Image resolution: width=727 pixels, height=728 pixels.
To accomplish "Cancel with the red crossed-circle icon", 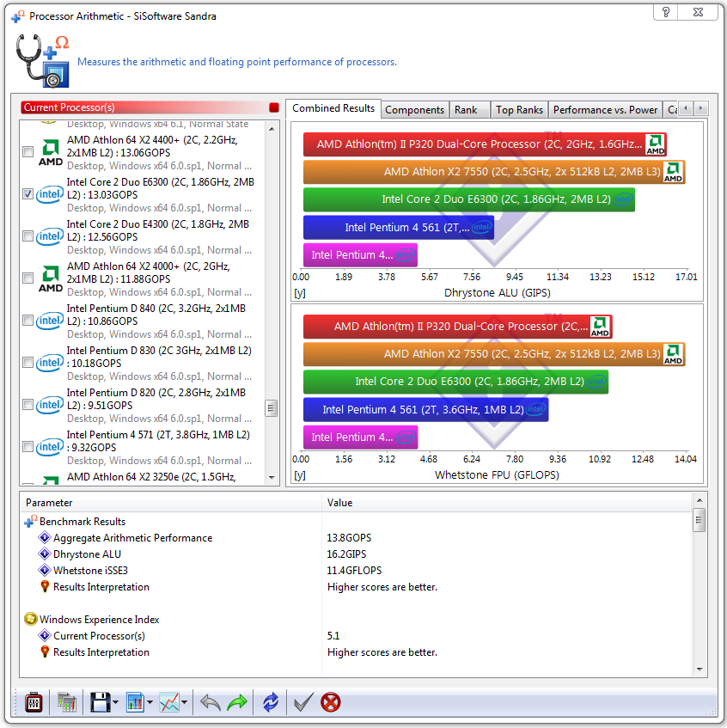I will [331, 702].
